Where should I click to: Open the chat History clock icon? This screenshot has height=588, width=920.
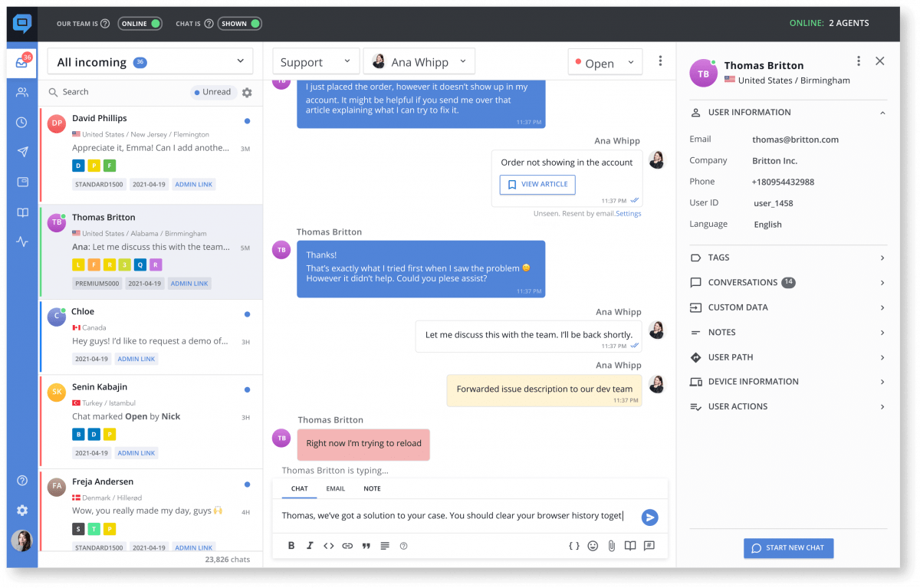pyautogui.click(x=21, y=120)
